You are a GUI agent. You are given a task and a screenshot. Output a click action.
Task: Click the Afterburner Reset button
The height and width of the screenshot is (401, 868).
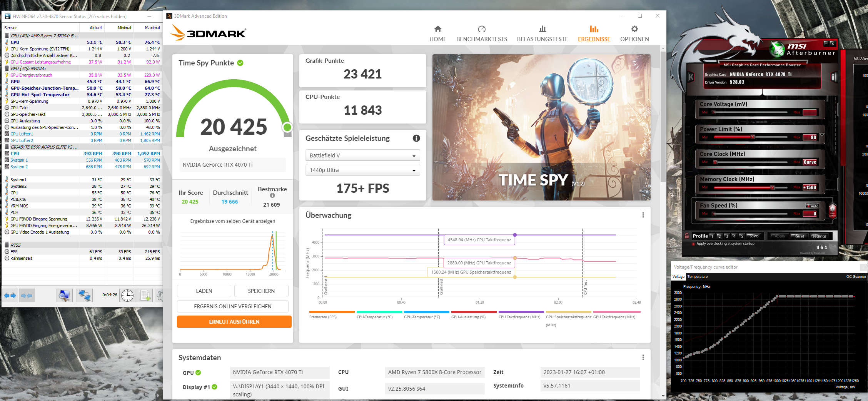[799, 236]
